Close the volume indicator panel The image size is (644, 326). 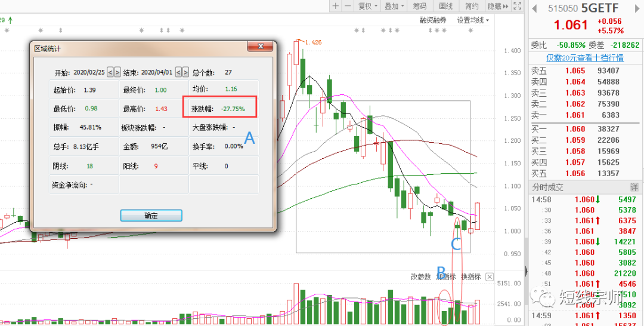pos(489,276)
